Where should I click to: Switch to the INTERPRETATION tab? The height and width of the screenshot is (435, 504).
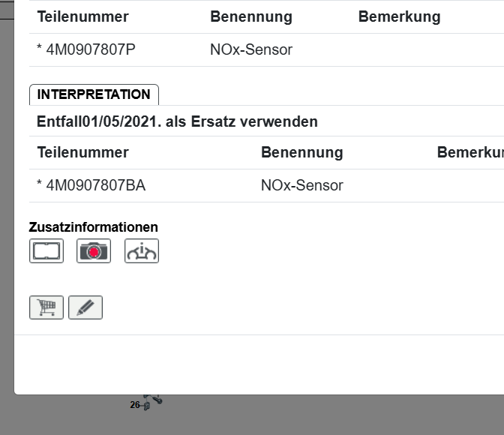tap(94, 94)
